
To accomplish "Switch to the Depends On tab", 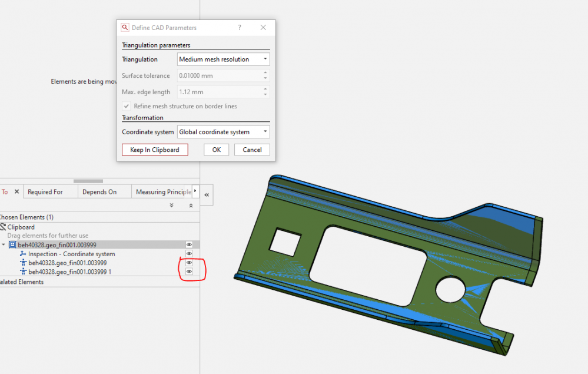I will [x=99, y=192].
